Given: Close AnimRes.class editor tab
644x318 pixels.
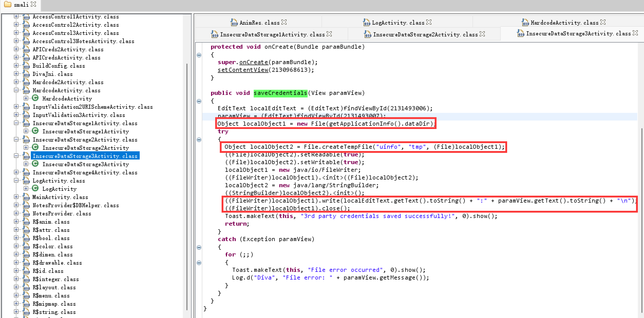Looking at the screenshot, I should (284, 22).
